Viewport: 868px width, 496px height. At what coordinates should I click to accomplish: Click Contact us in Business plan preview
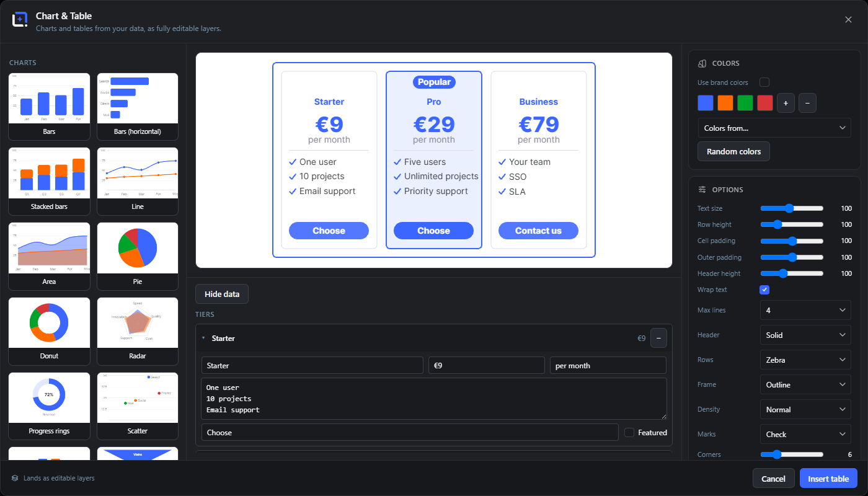[538, 231]
